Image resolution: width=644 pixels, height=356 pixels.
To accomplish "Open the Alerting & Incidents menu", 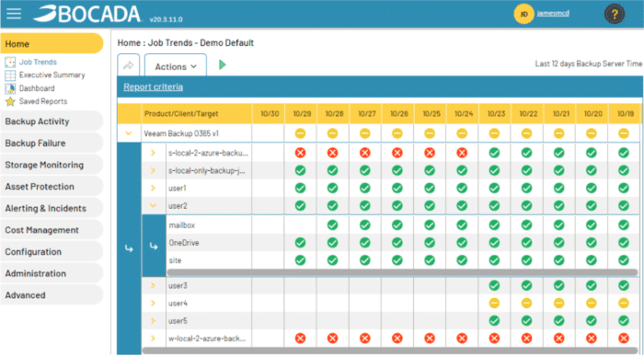I will click(52, 209).
